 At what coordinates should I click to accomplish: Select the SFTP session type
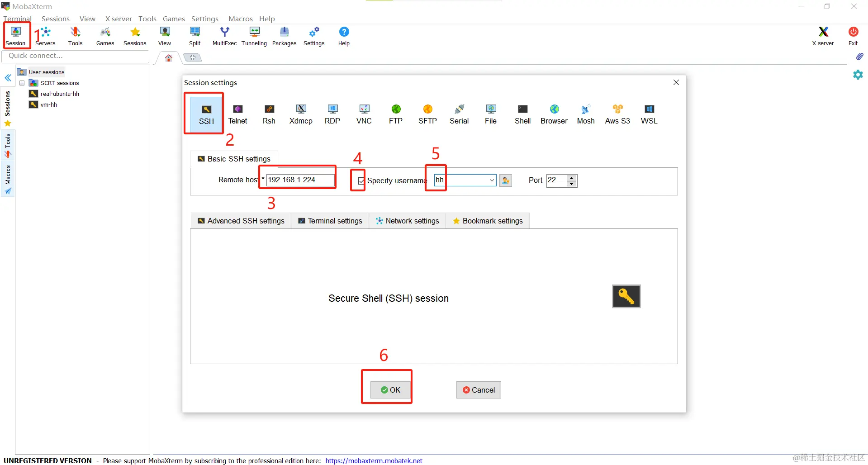pyautogui.click(x=427, y=114)
